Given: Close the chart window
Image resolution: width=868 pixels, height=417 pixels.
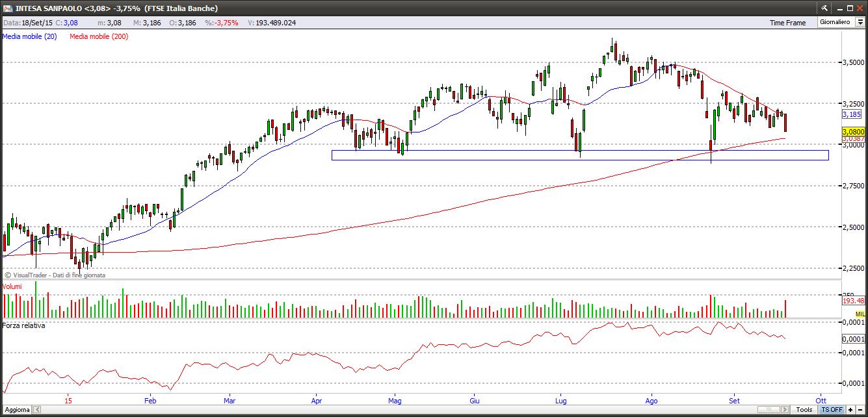Looking at the screenshot, I should coord(860,8).
